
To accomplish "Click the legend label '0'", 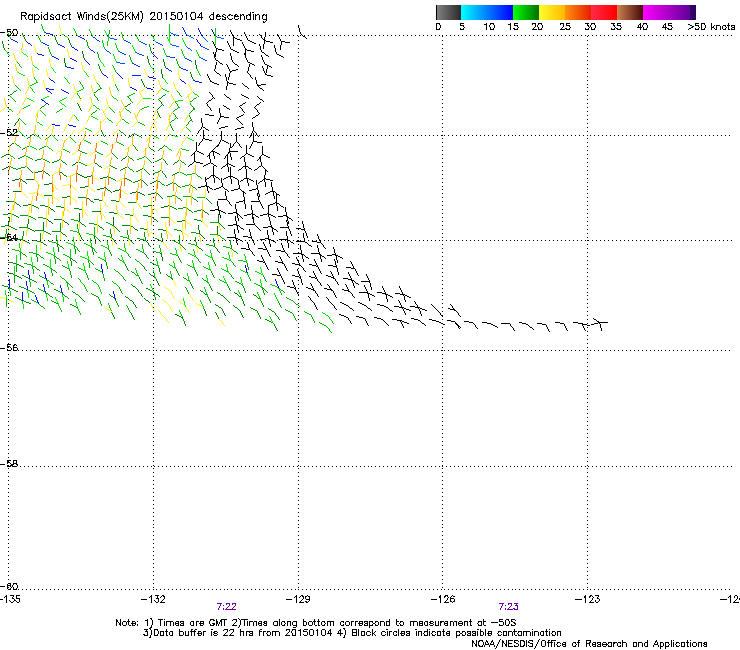I will [x=438, y=27].
